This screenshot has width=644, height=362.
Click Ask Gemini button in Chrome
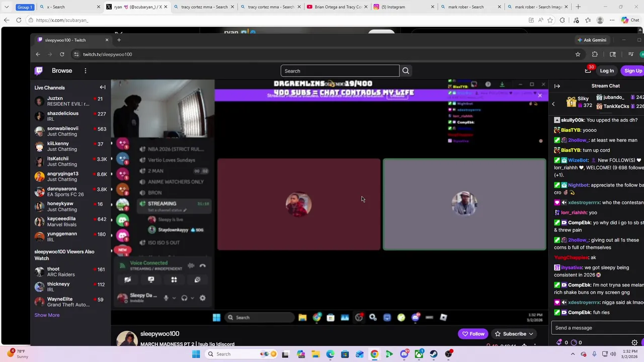tap(592, 40)
